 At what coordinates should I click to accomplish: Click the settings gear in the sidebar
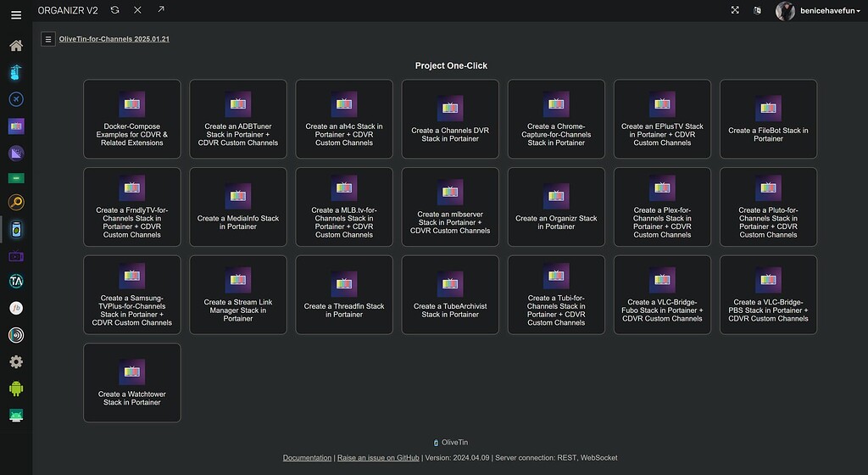pos(16,361)
